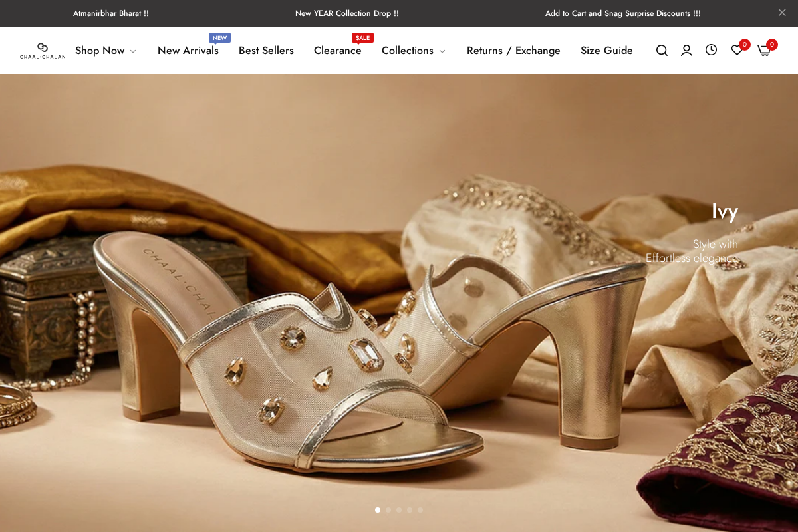Click the New YEAR Collection Drop announcement
Viewport: 798px width, 532px height.
coord(347,13)
